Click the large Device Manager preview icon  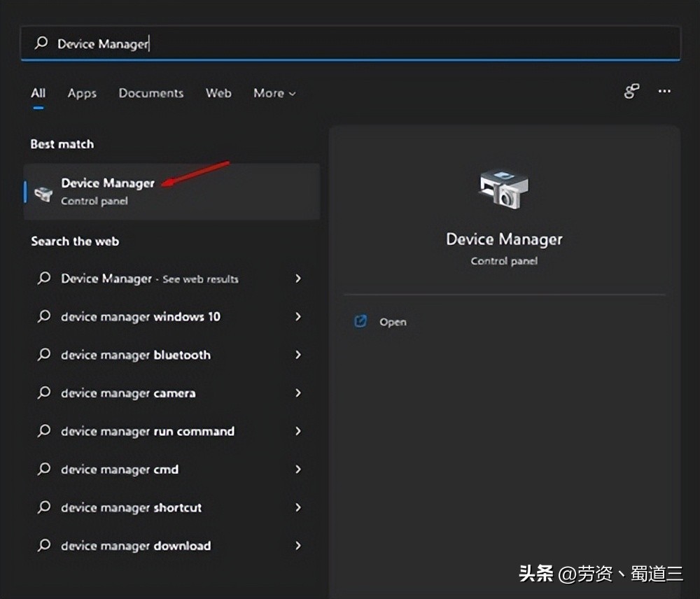tap(503, 188)
